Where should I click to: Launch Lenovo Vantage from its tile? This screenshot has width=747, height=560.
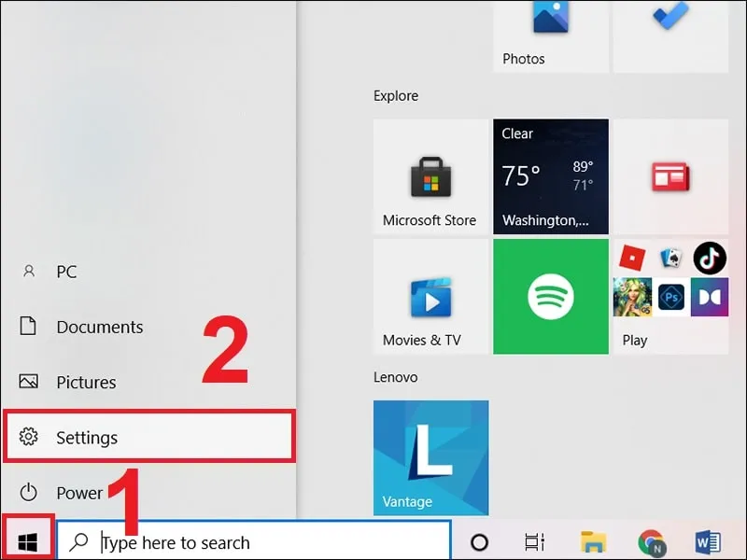click(430, 457)
